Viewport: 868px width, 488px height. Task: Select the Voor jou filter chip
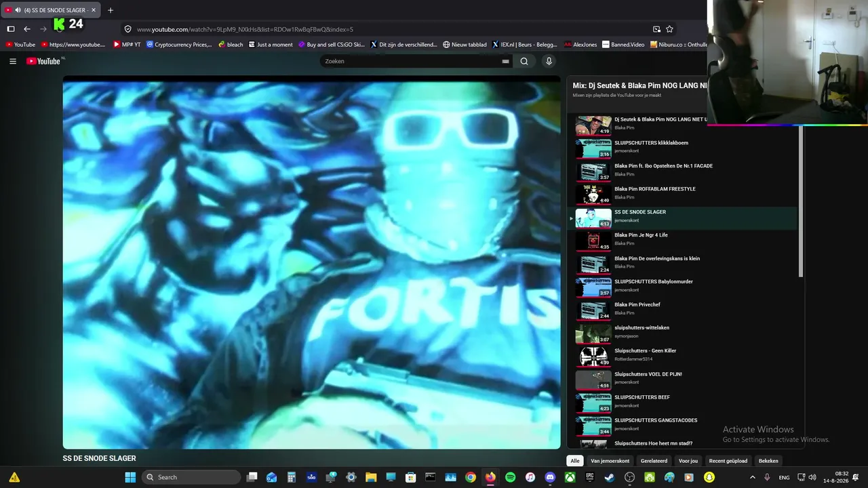[x=688, y=461]
